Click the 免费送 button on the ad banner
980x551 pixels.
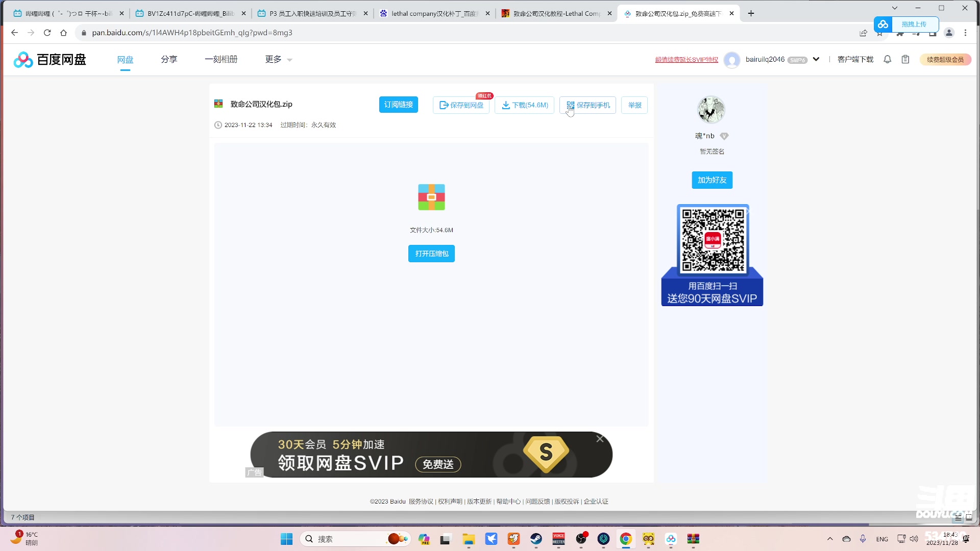(438, 464)
